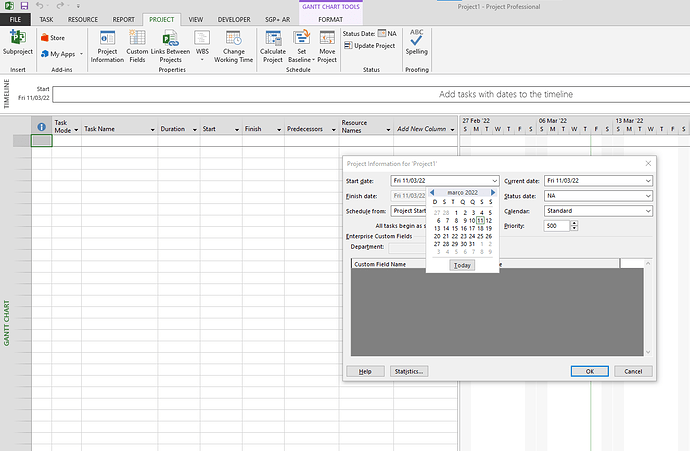Run Calculate Project
This screenshot has height=451, width=690.
(x=272, y=47)
